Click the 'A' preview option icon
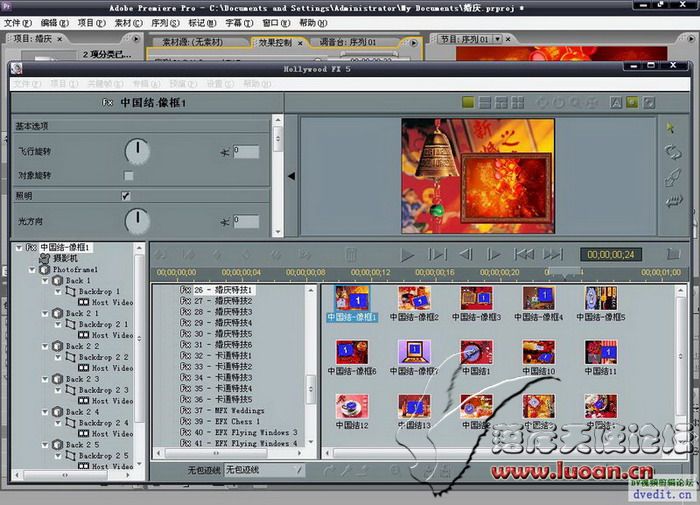The height and width of the screenshot is (505, 700). 616,103
